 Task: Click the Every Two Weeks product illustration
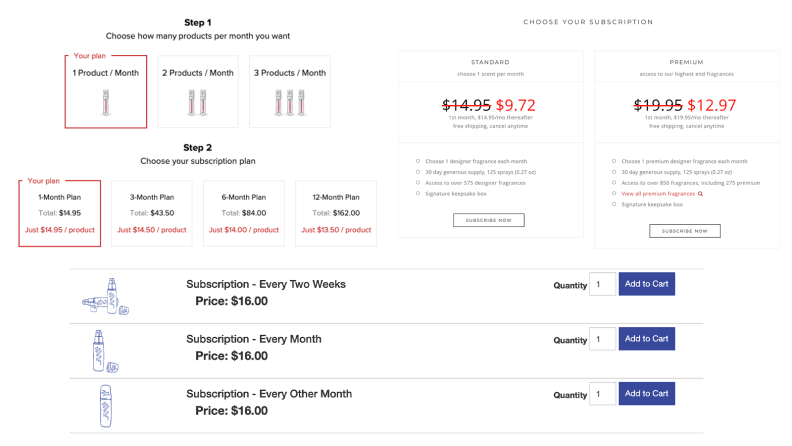[x=106, y=296]
